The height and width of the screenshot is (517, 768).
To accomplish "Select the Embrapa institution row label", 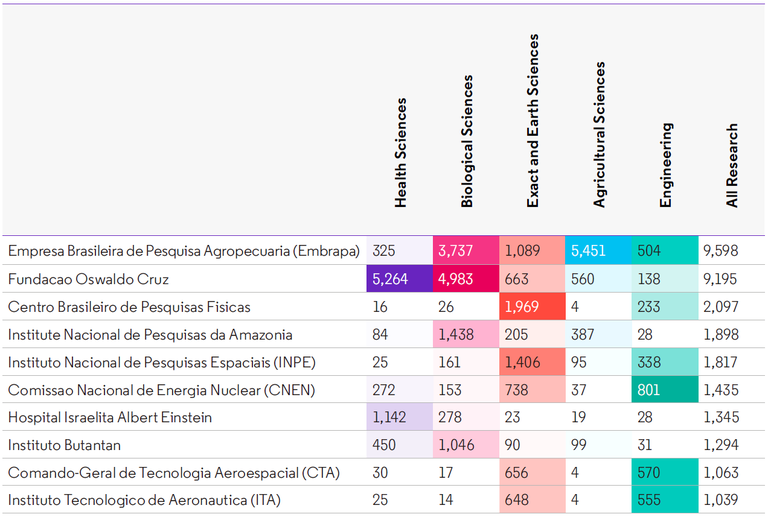I will click(x=182, y=251).
